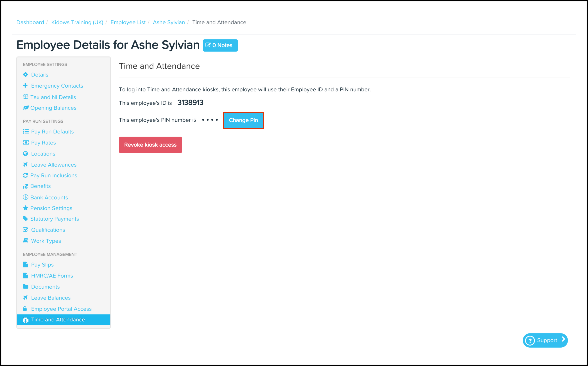
Task: Navigate to Dashboard breadcrumb link
Action: pos(30,22)
